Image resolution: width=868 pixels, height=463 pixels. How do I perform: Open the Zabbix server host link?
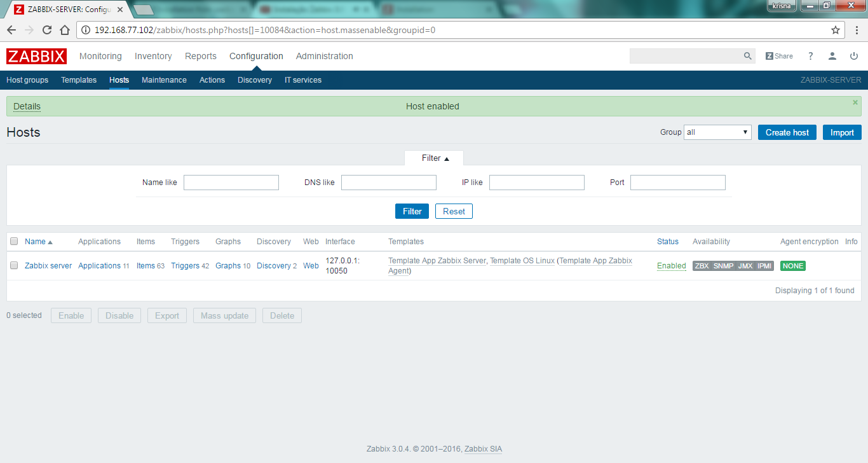click(48, 266)
